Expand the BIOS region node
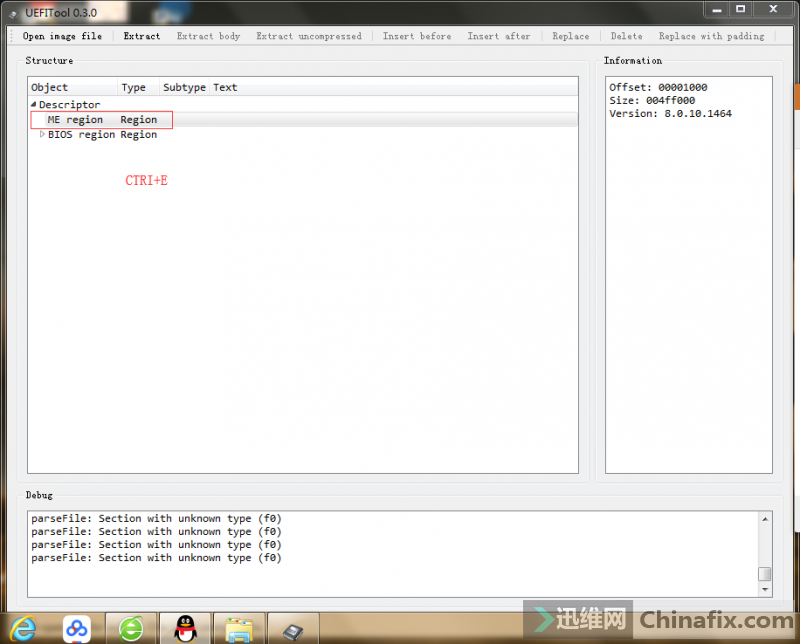 pyautogui.click(x=42, y=134)
